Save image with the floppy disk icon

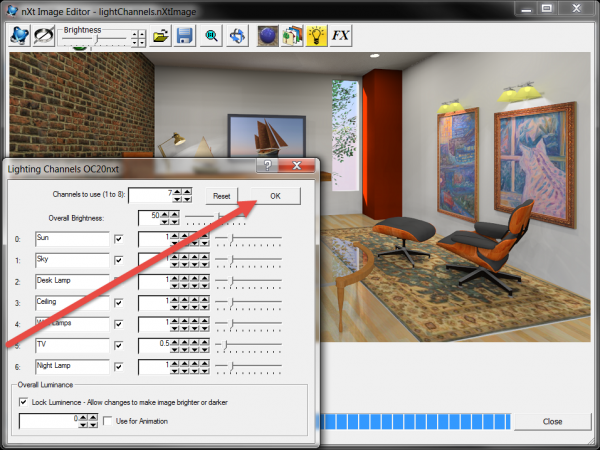pos(184,36)
